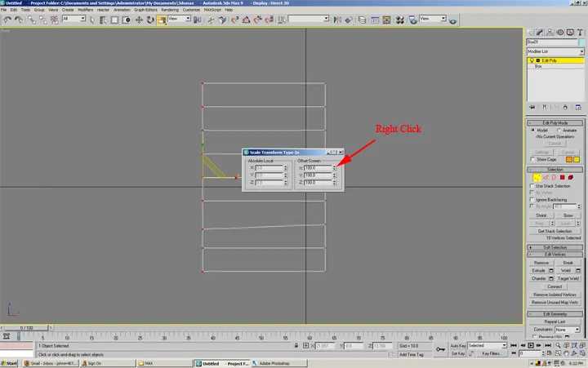Click the Connect button
This screenshot has height=368, width=588.
click(555, 286)
